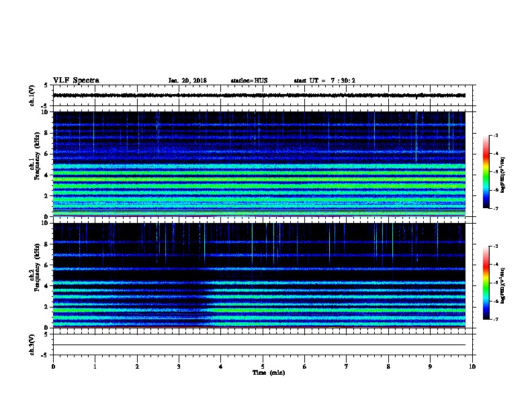Click the ch.1 spectrogram color scale bar

tap(486, 172)
